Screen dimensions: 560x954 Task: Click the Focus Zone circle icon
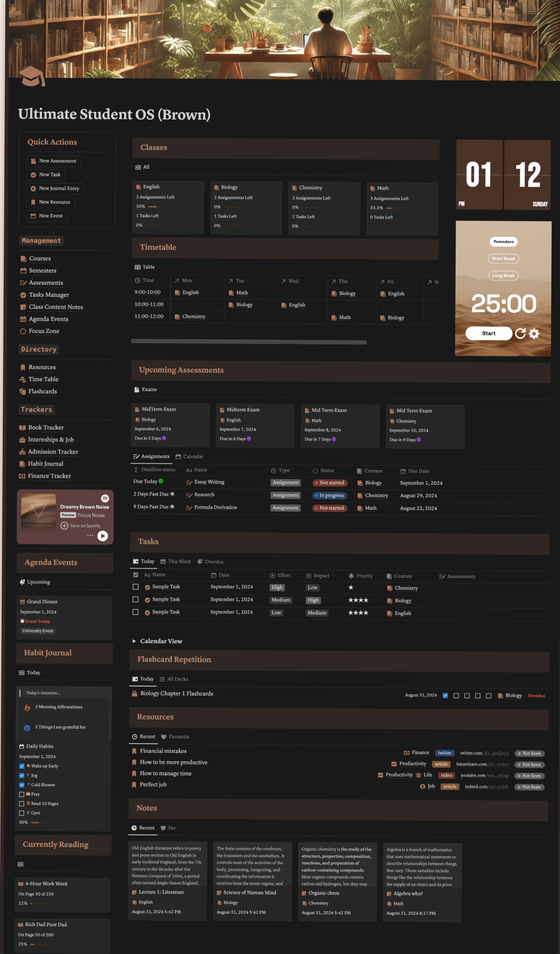coord(23,331)
